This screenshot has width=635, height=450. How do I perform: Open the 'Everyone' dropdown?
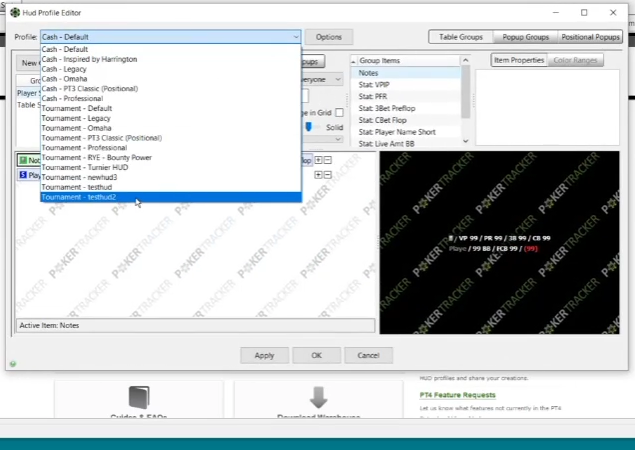322,79
